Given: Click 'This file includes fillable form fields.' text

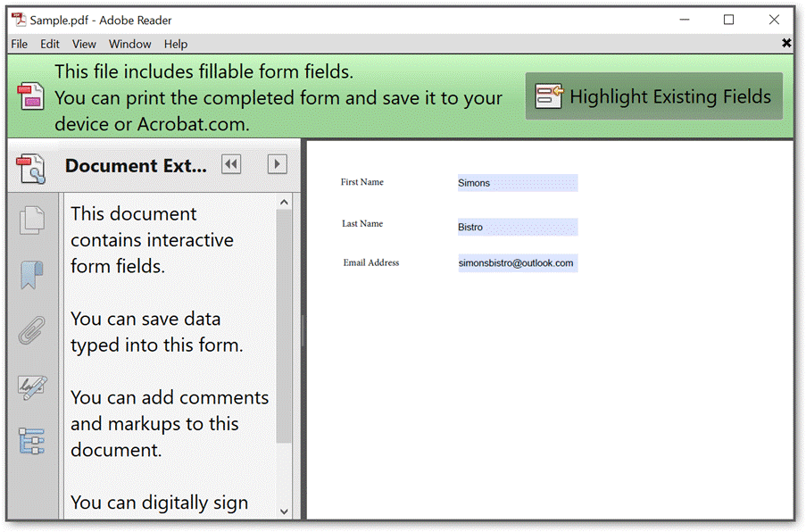Looking at the screenshot, I should tap(204, 72).
